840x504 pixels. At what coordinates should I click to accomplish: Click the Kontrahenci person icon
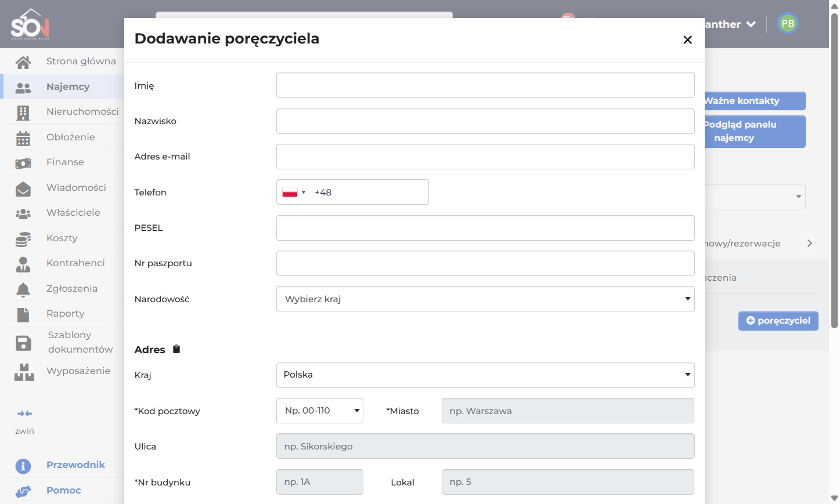23,264
